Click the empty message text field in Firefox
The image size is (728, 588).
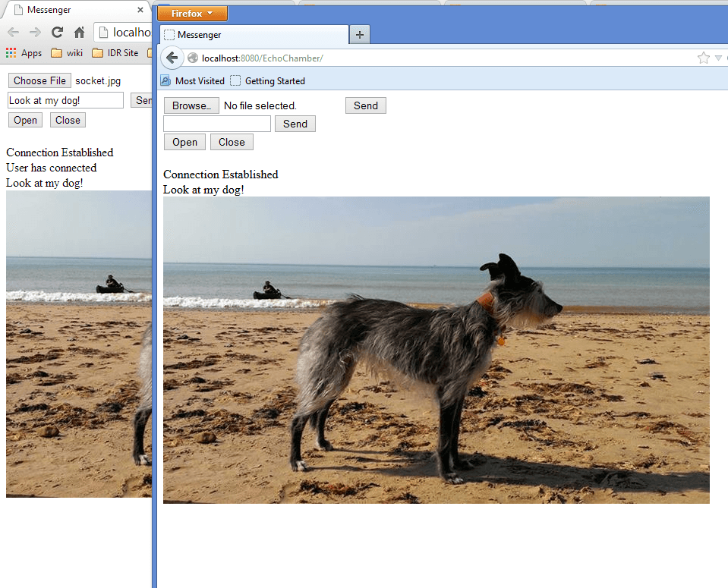coord(217,124)
